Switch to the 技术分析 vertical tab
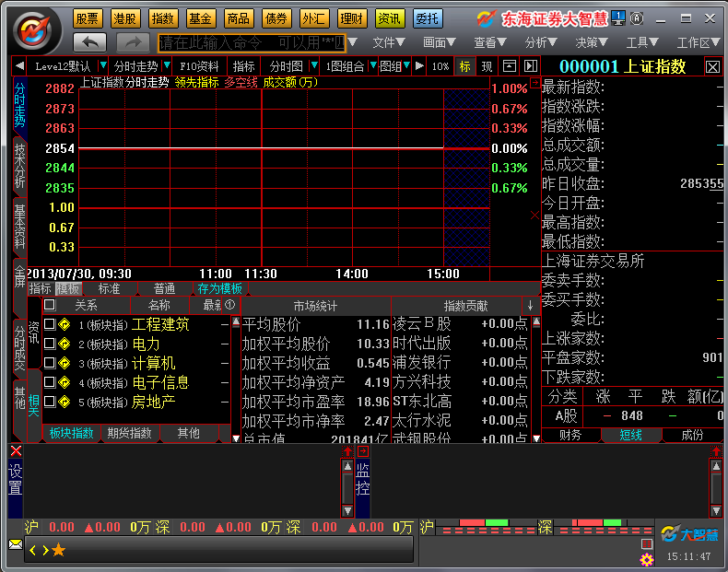728x572 pixels. (x=19, y=165)
